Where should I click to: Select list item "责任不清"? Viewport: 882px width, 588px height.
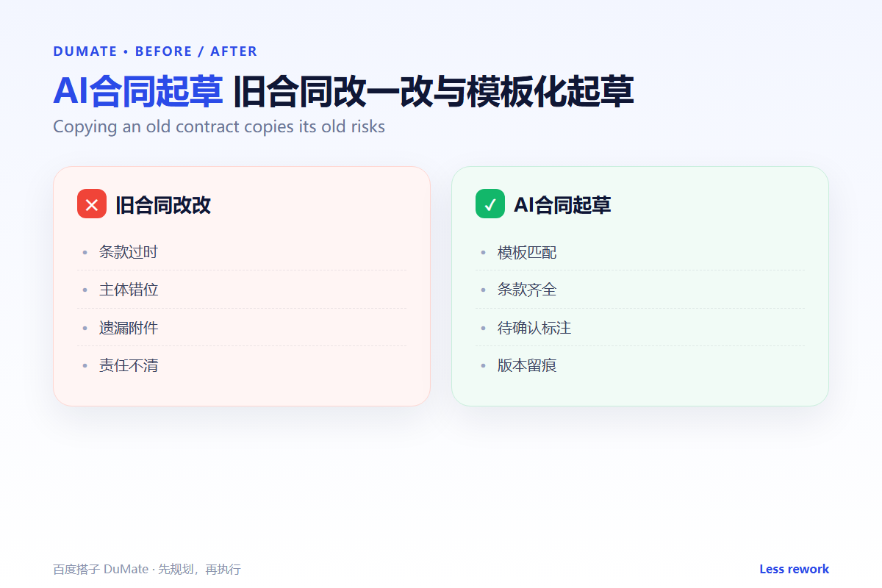coord(129,365)
